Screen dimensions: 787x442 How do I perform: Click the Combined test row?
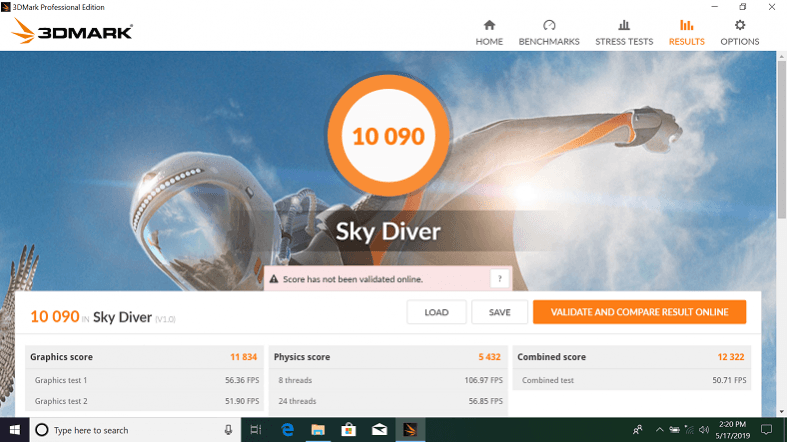[x=632, y=380]
